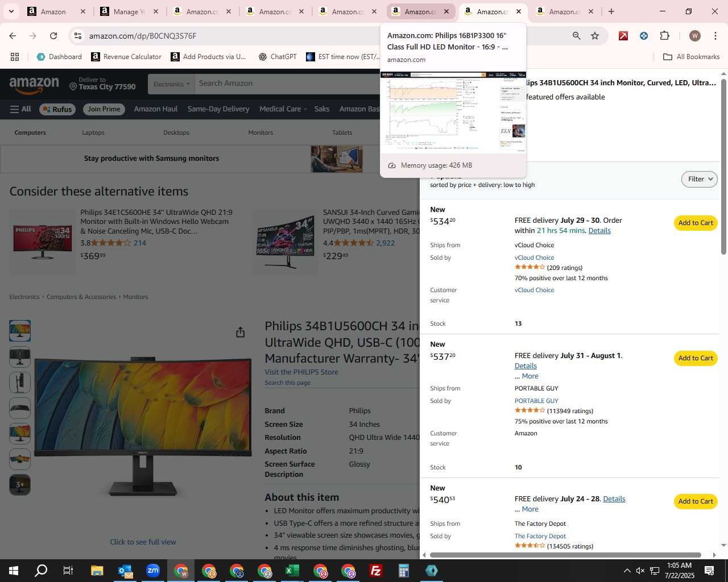
Task: Select the first product image thumbnail
Action: pyautogui.click(x=20, y=331)
